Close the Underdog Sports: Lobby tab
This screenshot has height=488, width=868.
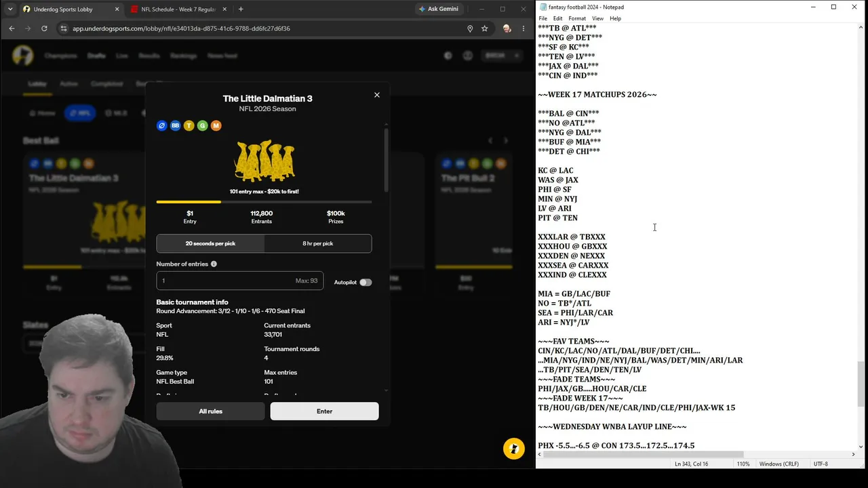coord(117,9)
